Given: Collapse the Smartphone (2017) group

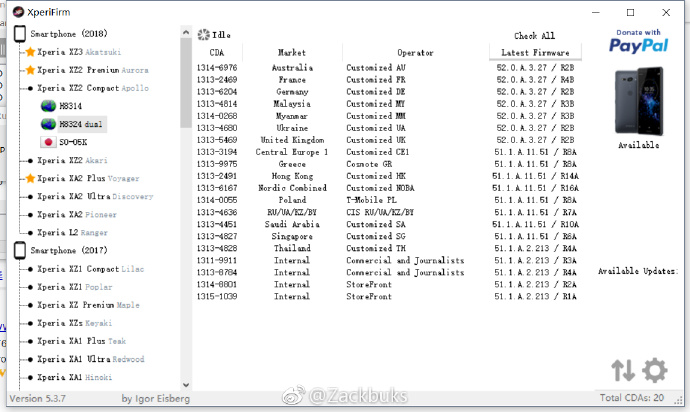Looking at the screenshot, I should (x=69, y=250).
